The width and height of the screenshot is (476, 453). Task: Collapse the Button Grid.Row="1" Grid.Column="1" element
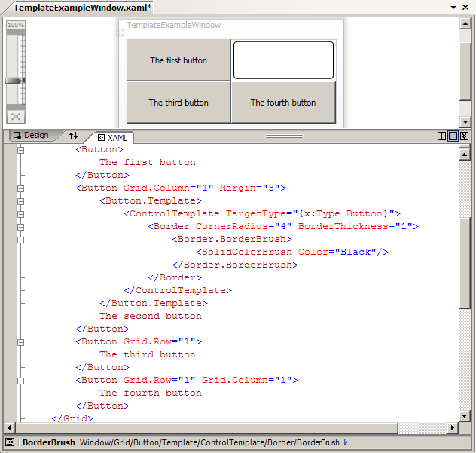[20, 381]
